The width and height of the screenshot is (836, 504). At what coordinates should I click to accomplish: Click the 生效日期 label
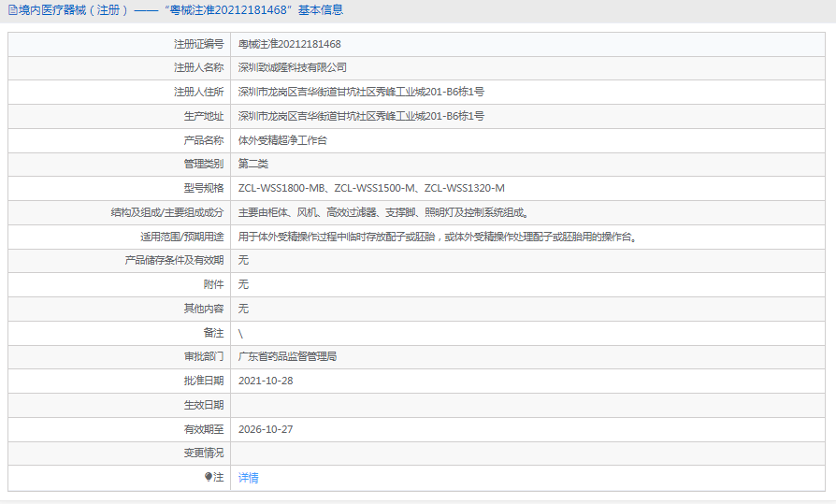(204, 405)
